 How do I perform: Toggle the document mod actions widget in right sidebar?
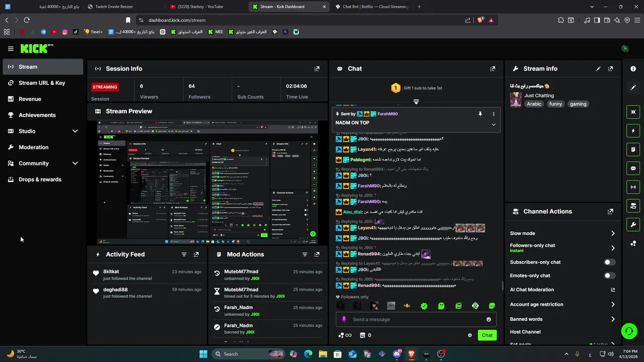point(633,149)
